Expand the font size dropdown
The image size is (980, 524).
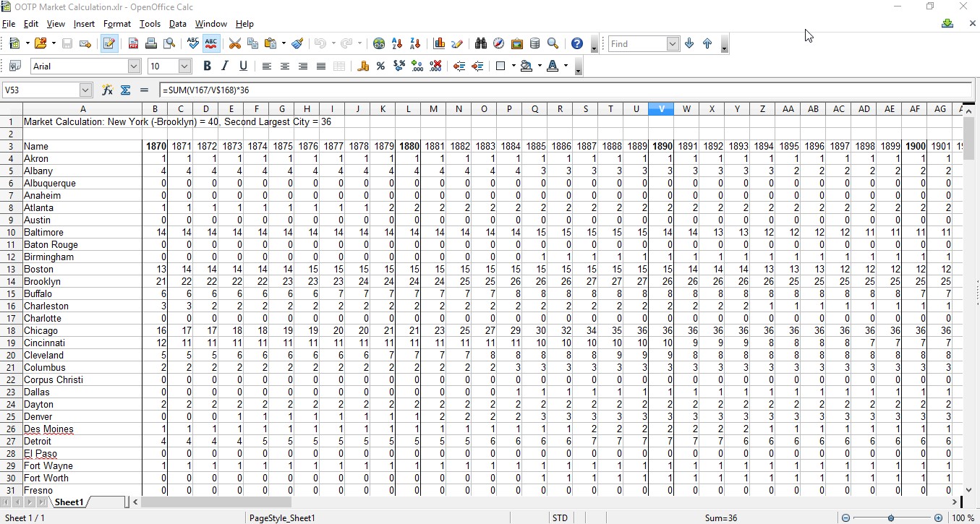coord(184,66)
